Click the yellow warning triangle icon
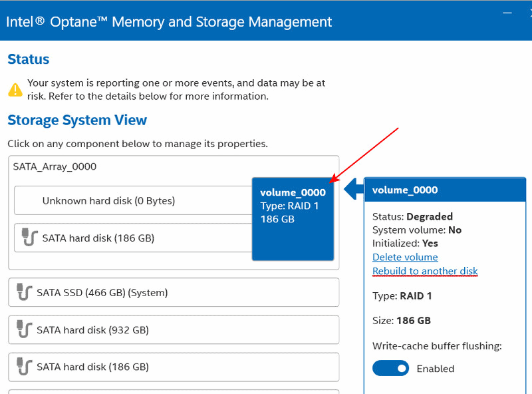Screen dimensions: 532x394 pos(15,89)
